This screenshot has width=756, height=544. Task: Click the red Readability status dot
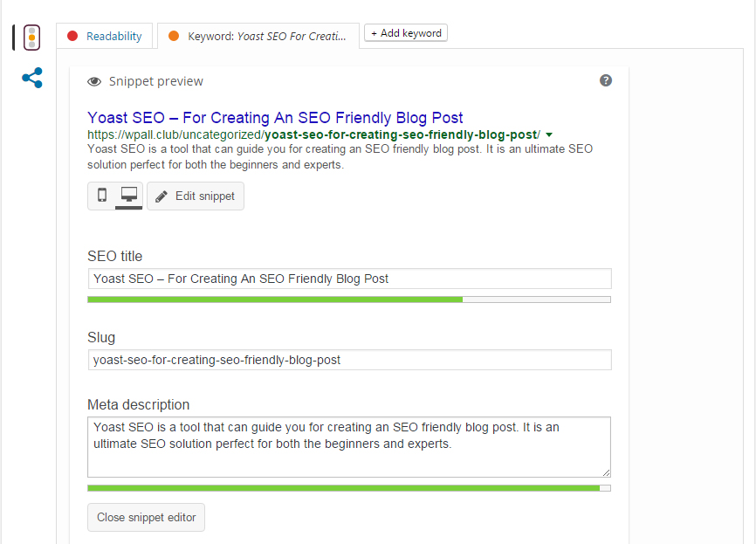coord(72,36)
